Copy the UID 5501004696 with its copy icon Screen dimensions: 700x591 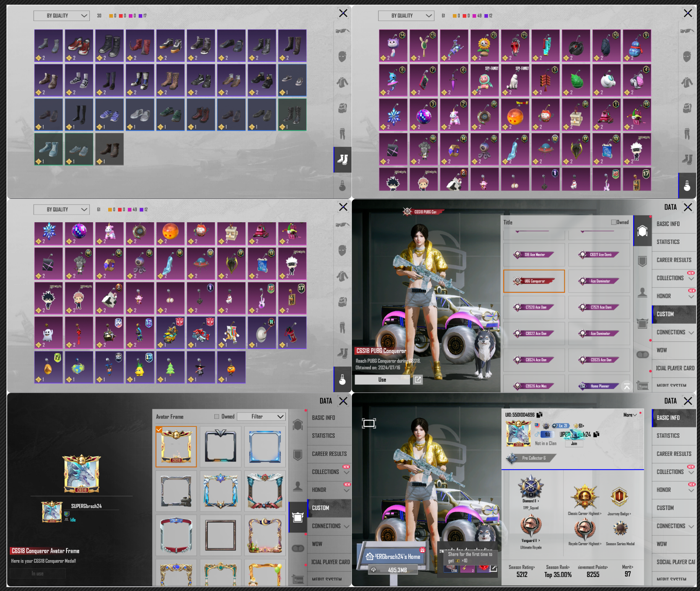[x=540, y=415]
